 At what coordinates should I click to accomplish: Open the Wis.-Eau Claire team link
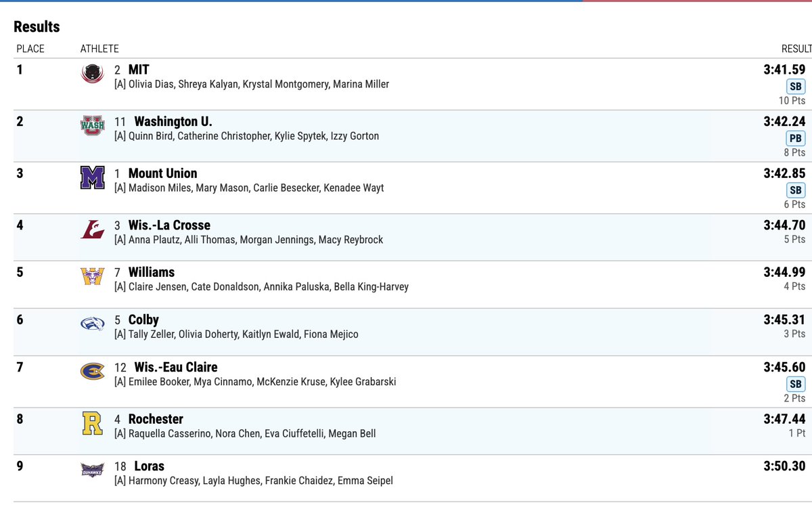[176, 367]
